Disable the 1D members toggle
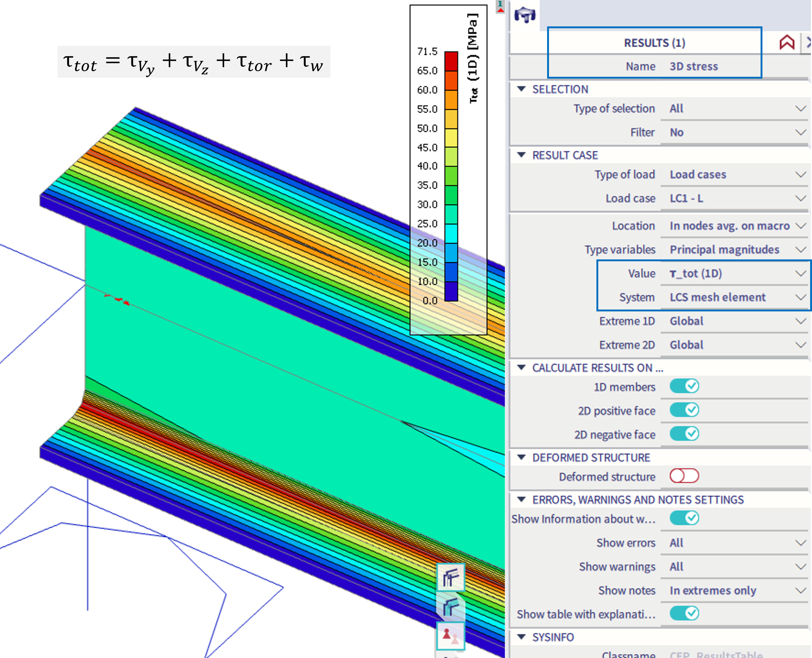Viewport: 812px width, 658px height. point(684,386)
